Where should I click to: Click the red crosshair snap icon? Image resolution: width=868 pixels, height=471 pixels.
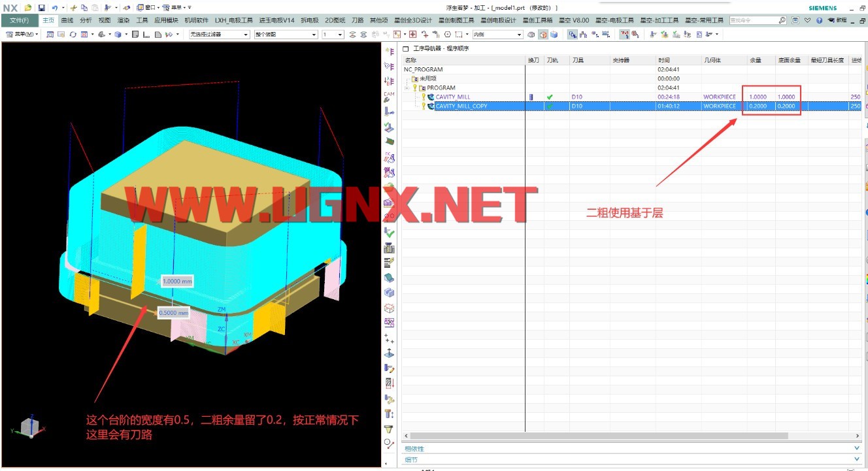click(413, 34)
